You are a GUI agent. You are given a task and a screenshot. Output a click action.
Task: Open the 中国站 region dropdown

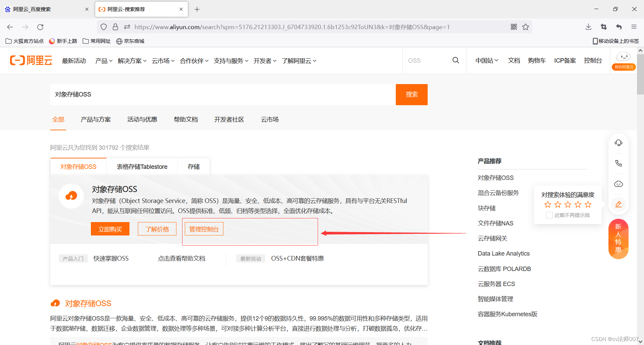487,60
